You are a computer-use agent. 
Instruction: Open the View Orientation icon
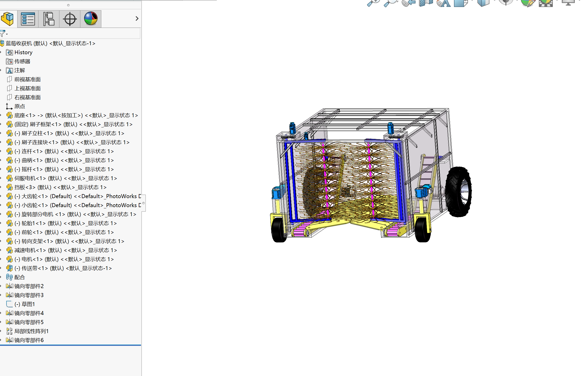tap(460, 3)
